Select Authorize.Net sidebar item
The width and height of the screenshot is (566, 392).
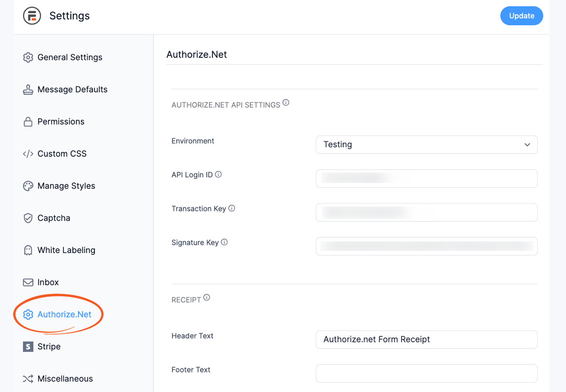pyautogui.click(x=57, y=314)
